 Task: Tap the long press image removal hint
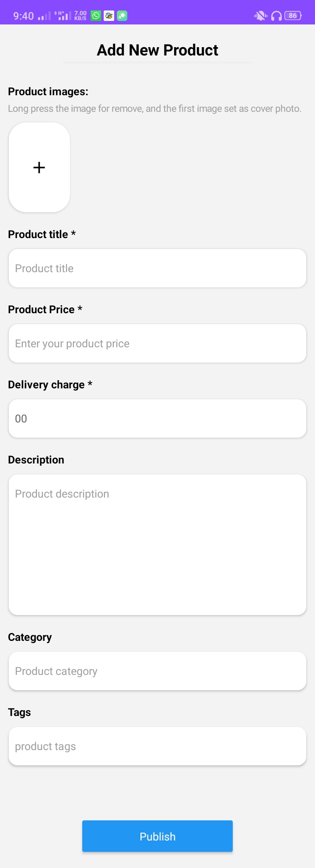pyautogui.click(x=154, y=109)
